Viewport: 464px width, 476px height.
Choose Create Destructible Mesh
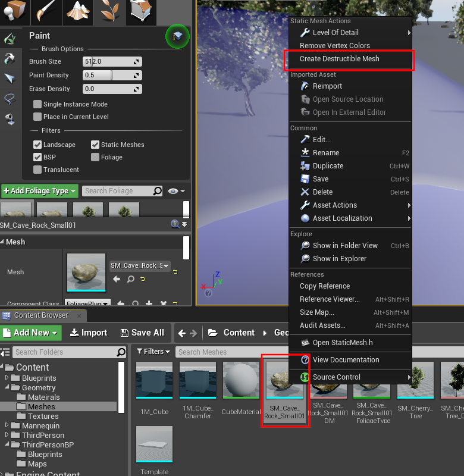point(350,59)
